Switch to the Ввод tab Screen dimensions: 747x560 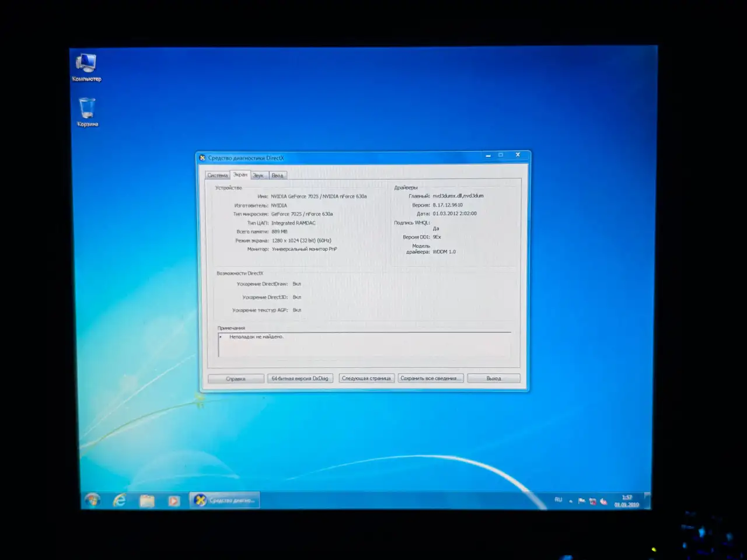tap(278, 176)
